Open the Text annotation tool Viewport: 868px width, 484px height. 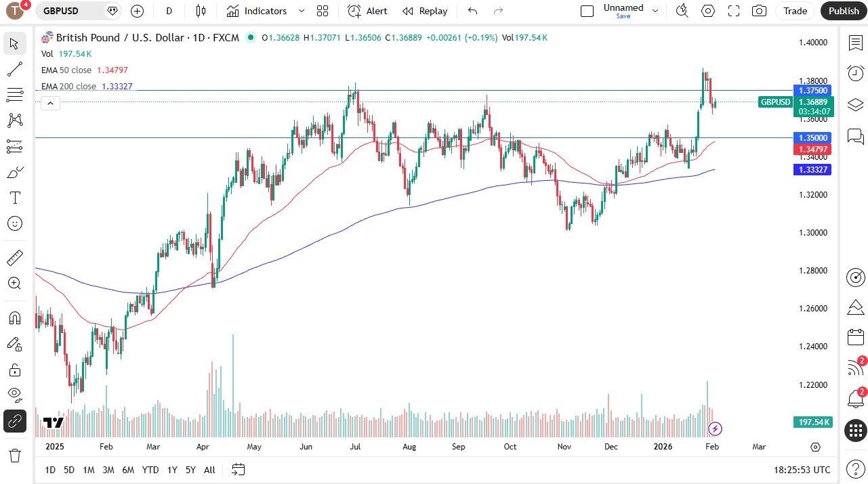[15, 198]
